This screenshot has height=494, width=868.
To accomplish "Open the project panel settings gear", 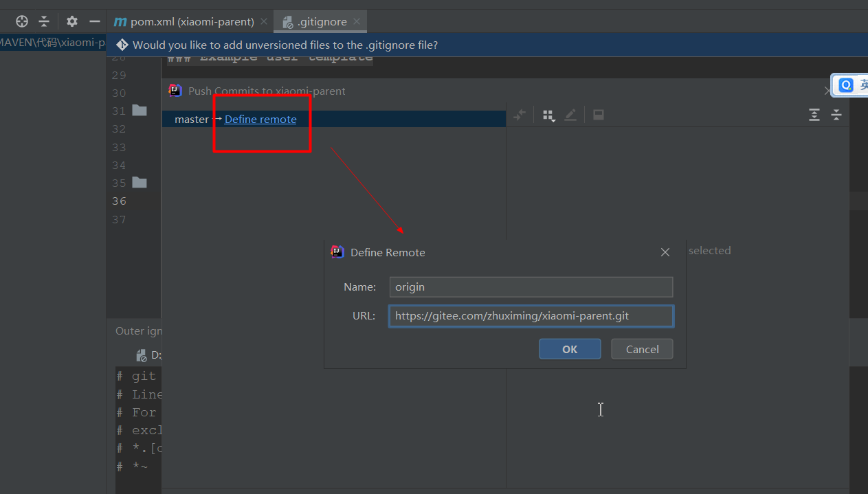I will coord(72,21).
